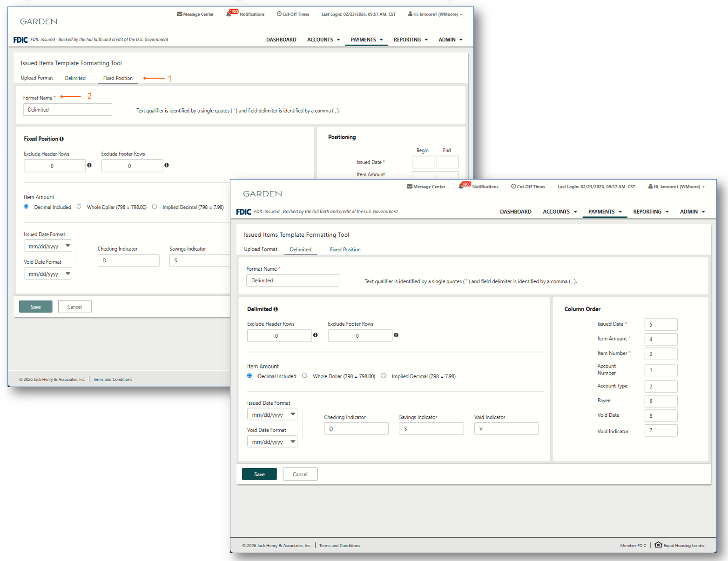The height and width of the screenshot is (561, 728).
Task: Expand Issued Date Format dropdown in the Delimited form
Action: tap(272, 414)
